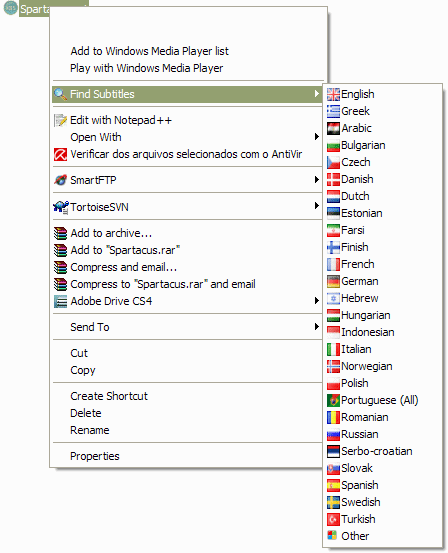Click the Romanian flag icon
Image resolution: width=448 pixels, height=553 pixels.
pyautogui.click(x=333, y=417)
